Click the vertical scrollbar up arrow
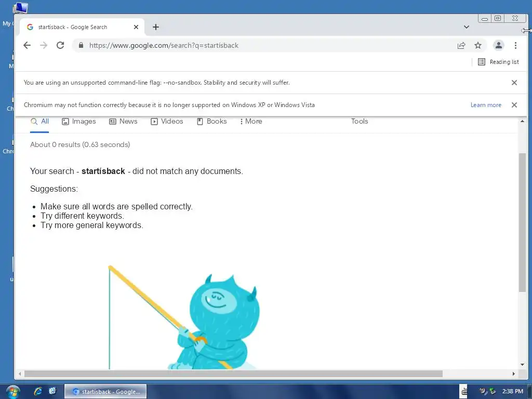Viewport: 532px width, 399px height. (522, 121)
